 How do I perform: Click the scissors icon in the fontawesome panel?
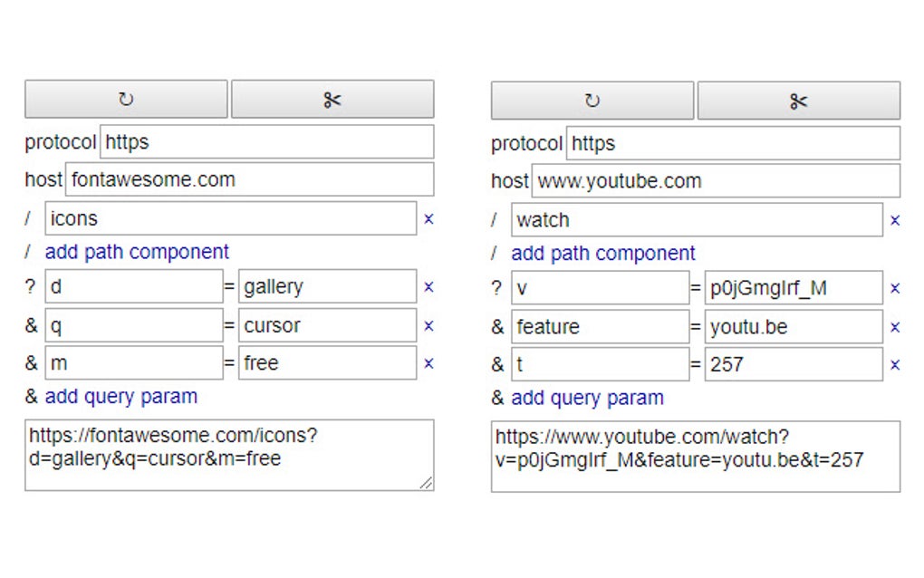pos(332,99)
